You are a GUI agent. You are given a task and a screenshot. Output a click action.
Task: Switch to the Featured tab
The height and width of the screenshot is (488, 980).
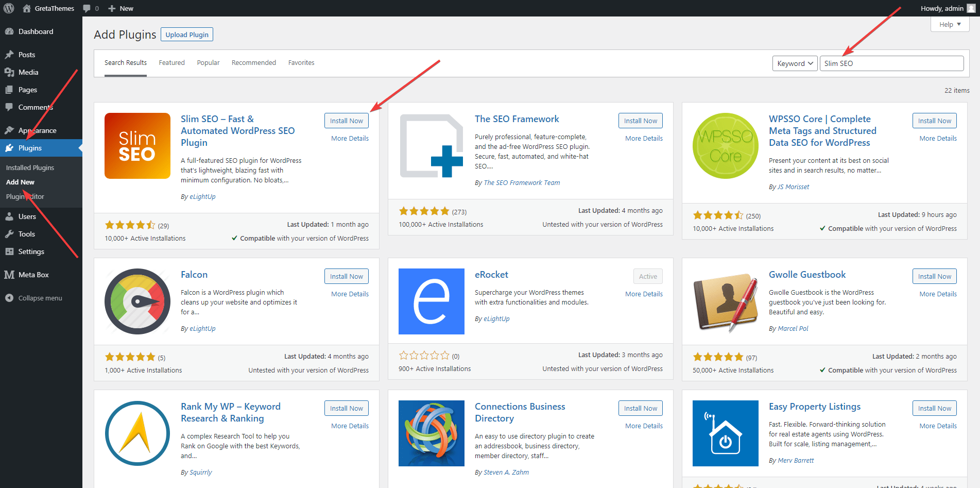pos(171,62)
